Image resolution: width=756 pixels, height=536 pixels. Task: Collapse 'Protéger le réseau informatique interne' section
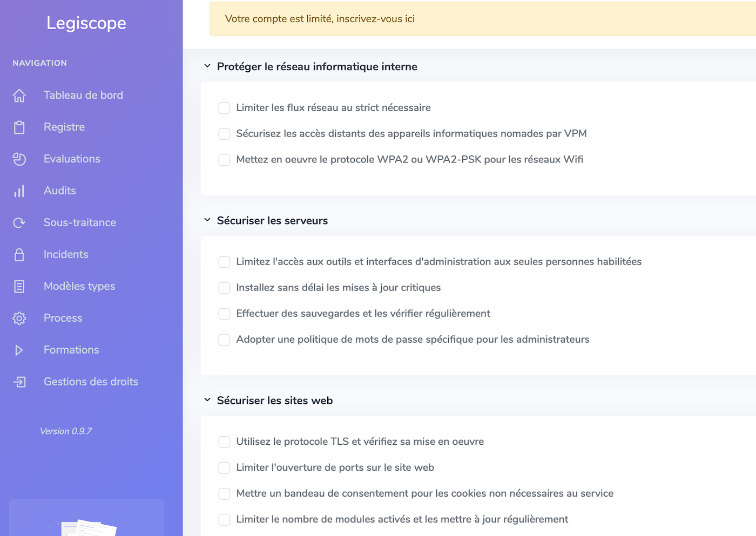click(x=207, y=66)
